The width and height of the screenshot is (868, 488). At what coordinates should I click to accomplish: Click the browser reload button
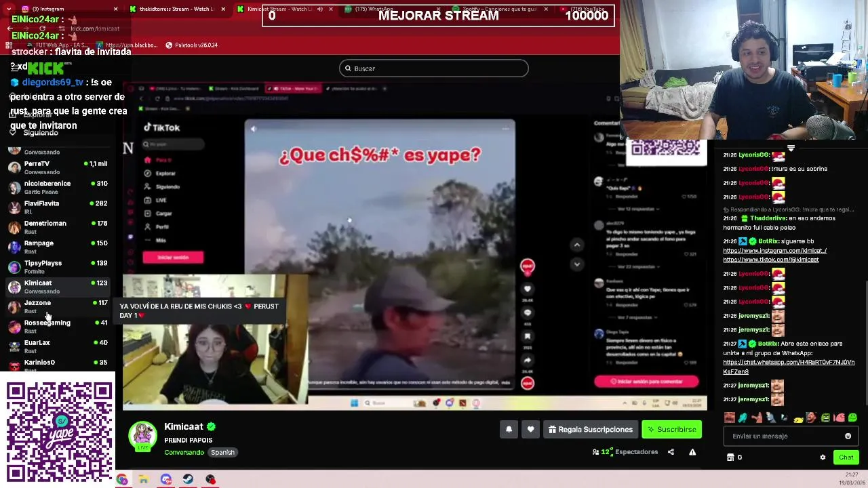pyautogui.click(x=42, y=28)
